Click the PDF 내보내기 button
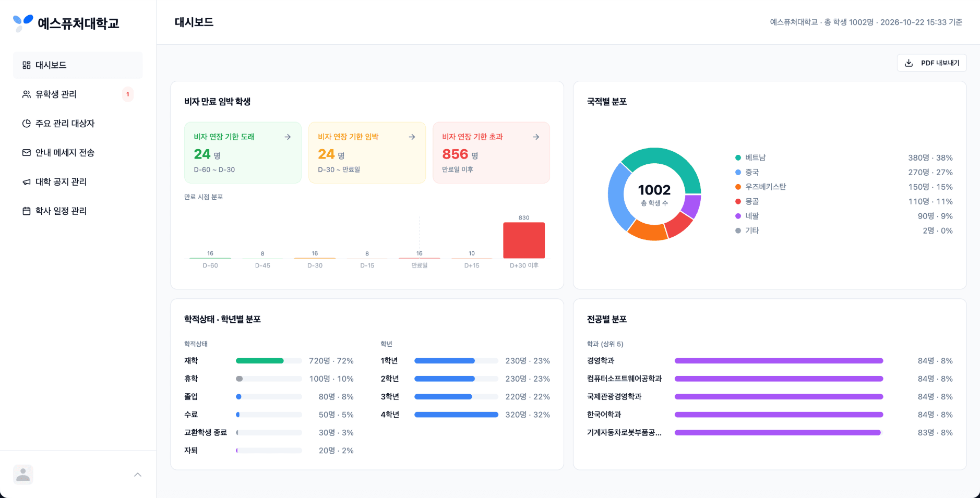This screenshot has width=980, height=498. pos(932,63)
